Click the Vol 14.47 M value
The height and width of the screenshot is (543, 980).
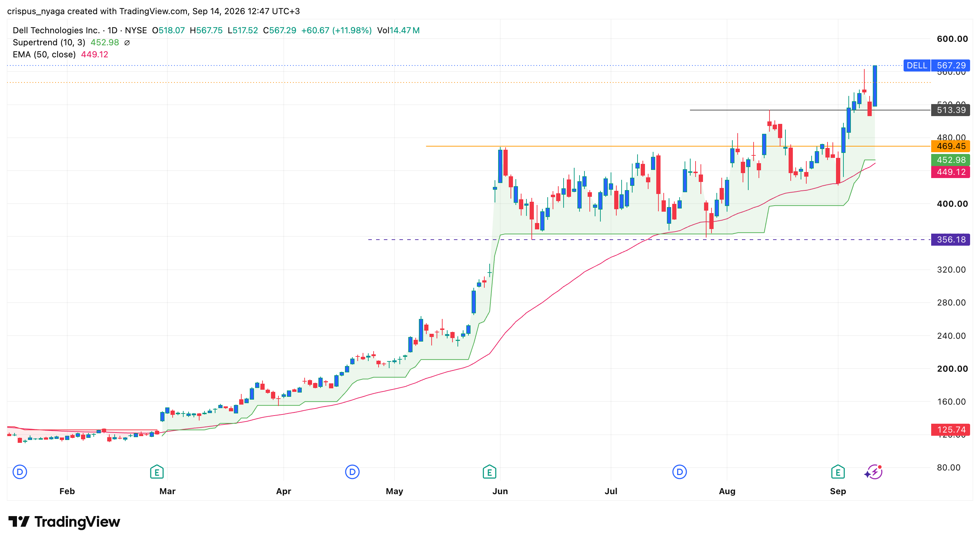click(398, 30)
